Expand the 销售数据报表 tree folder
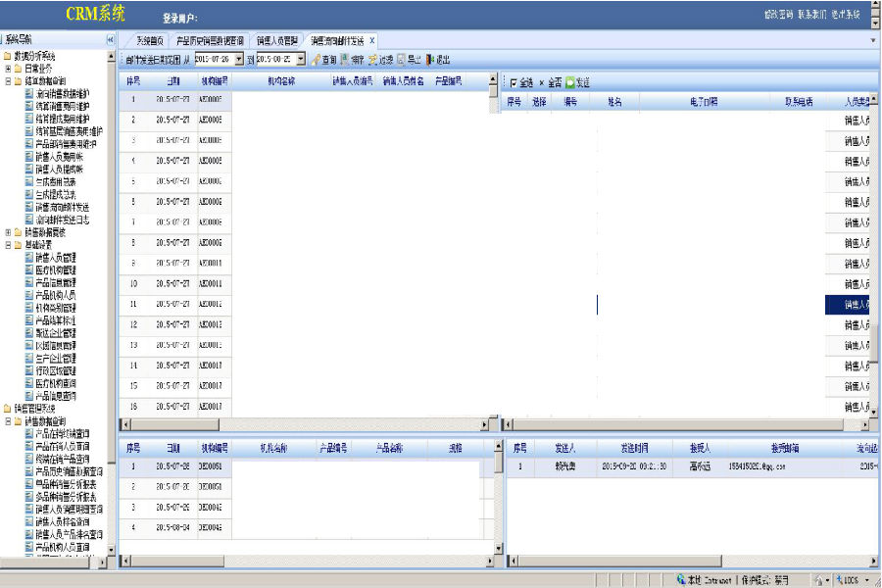 coord(8,232)
